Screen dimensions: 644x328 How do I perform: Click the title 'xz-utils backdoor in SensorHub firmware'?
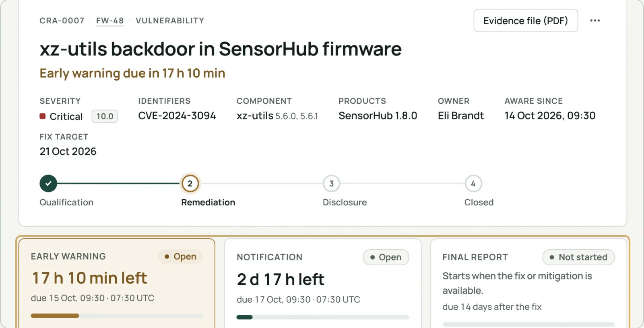click(x=221, y=49)
